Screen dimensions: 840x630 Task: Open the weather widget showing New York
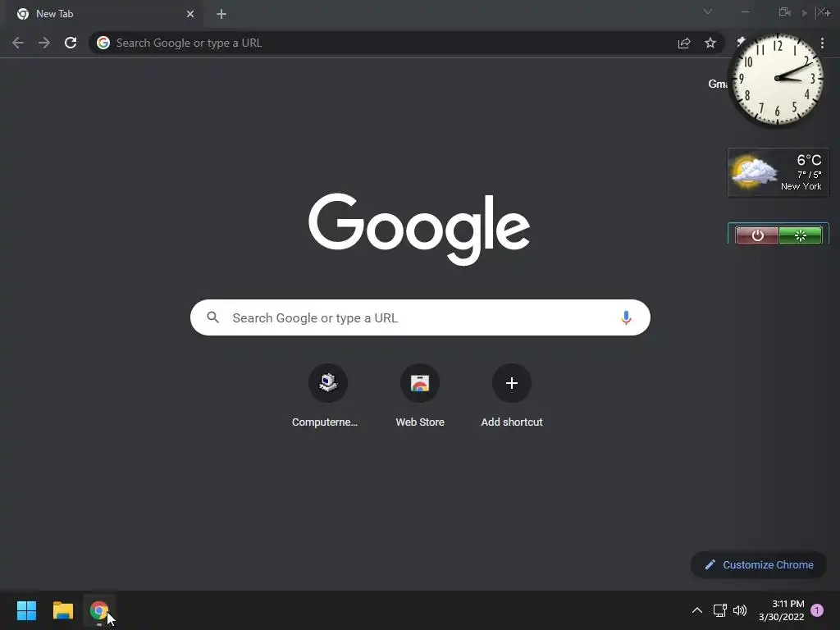click(x=778, y=172)
